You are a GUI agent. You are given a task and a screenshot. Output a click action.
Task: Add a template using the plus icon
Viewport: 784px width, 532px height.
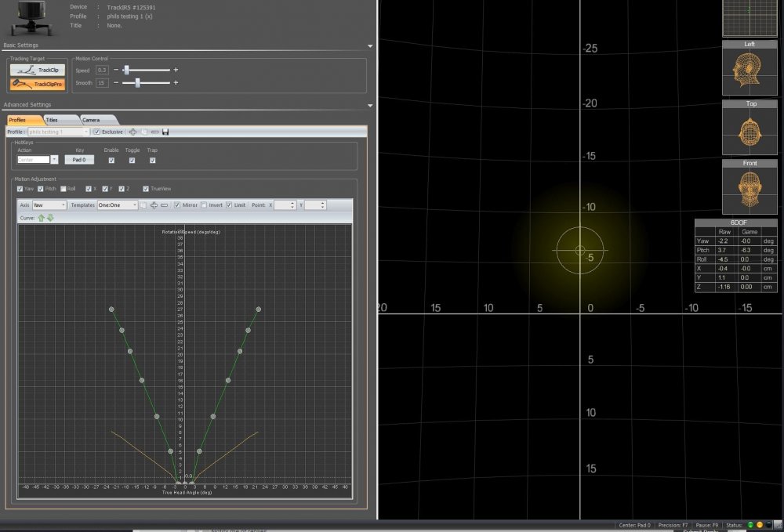click(x=154, y=204)
